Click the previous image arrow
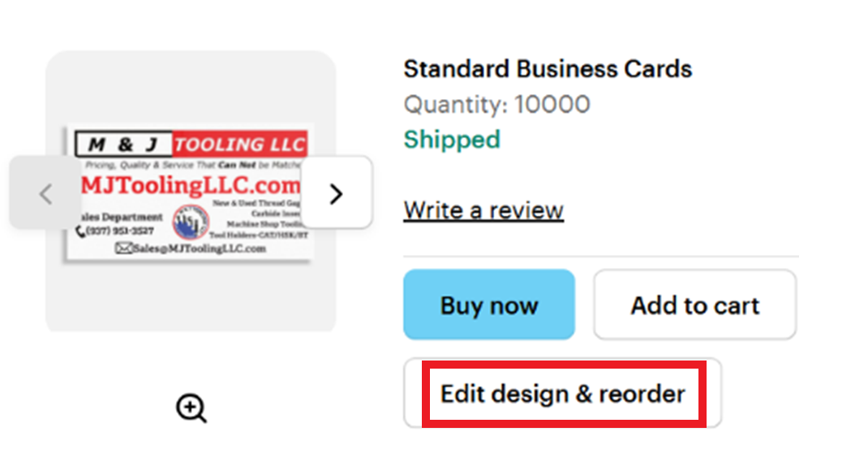The width and height of the screenshot is (868, 462). [45, 192]
